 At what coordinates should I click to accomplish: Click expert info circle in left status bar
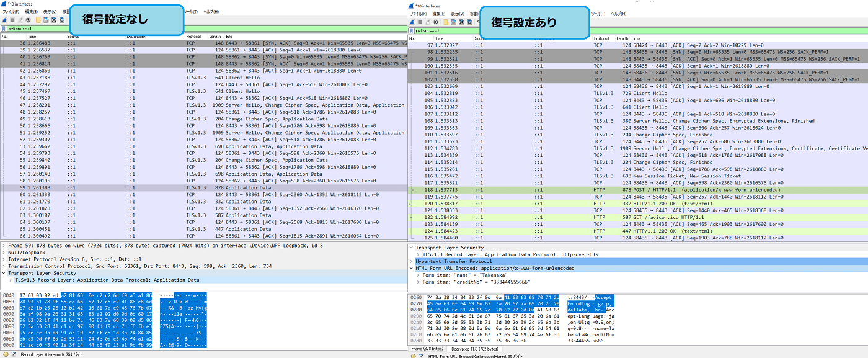5,354
